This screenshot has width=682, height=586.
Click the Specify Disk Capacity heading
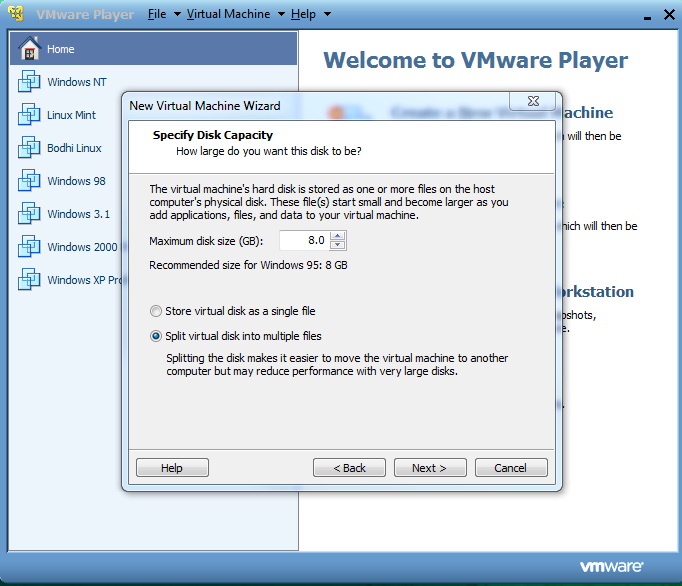pos(213,135)
